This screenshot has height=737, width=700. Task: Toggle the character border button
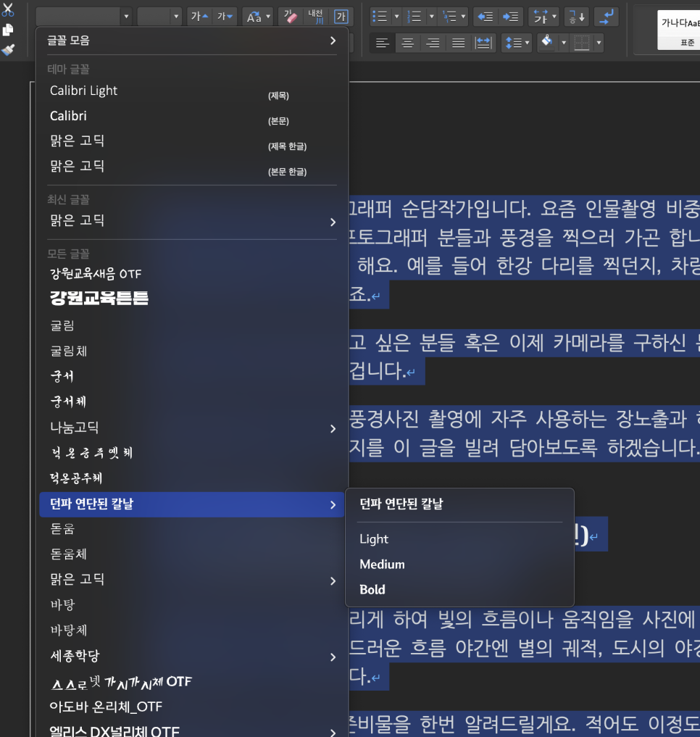342,17
